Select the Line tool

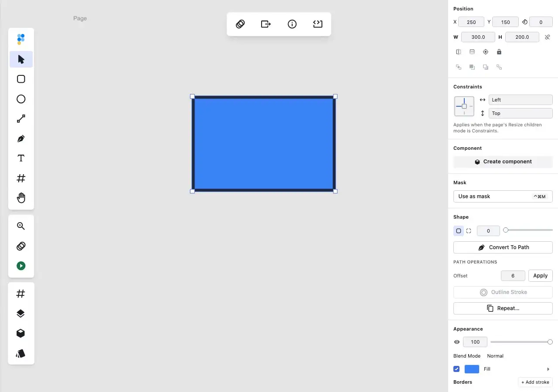pos(21,118)
